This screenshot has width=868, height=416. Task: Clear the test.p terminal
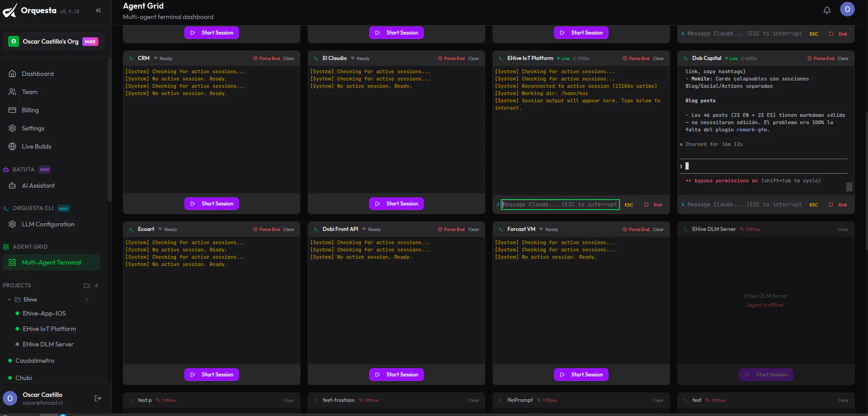289,400
